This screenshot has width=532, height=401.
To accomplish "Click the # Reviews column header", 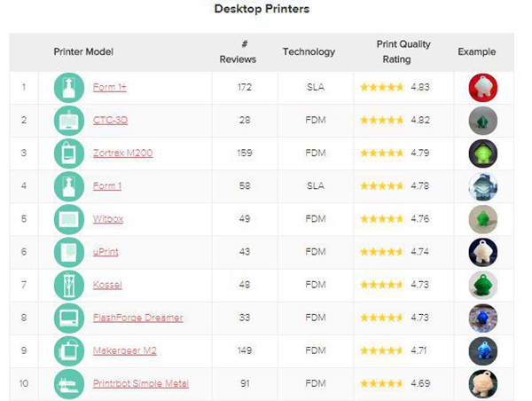I will (238, 51).
